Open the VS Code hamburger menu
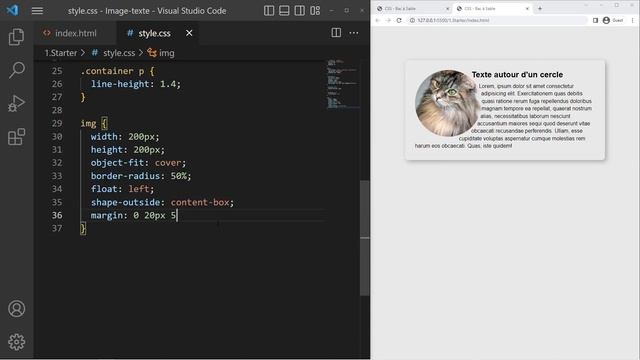 37,11
